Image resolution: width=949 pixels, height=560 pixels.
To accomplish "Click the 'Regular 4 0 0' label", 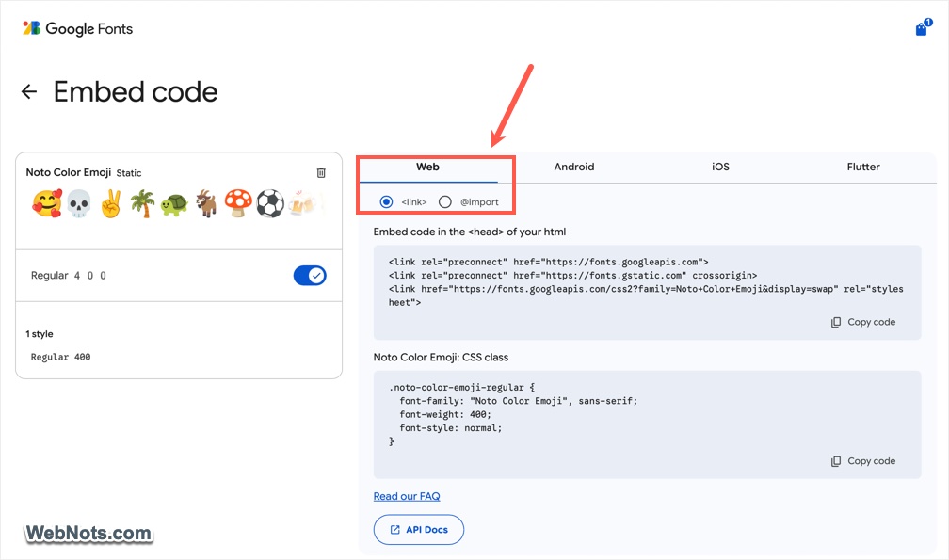I will (69, 276).
